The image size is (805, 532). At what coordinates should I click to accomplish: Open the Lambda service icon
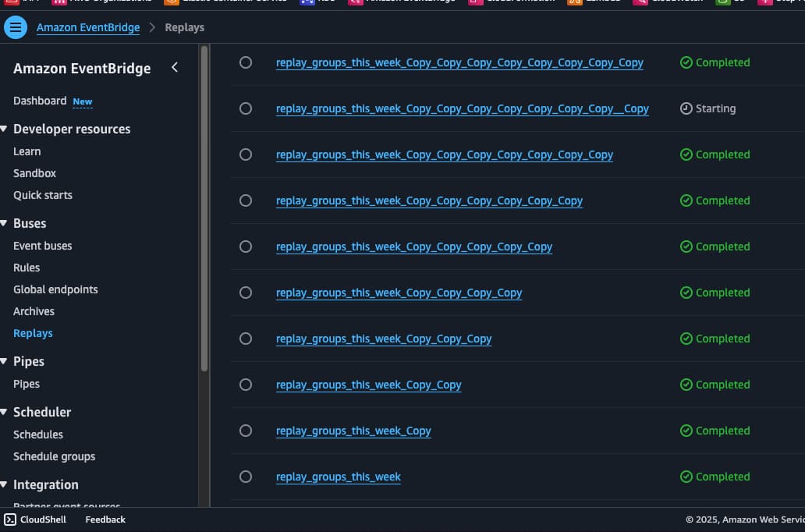coord(575,2)
